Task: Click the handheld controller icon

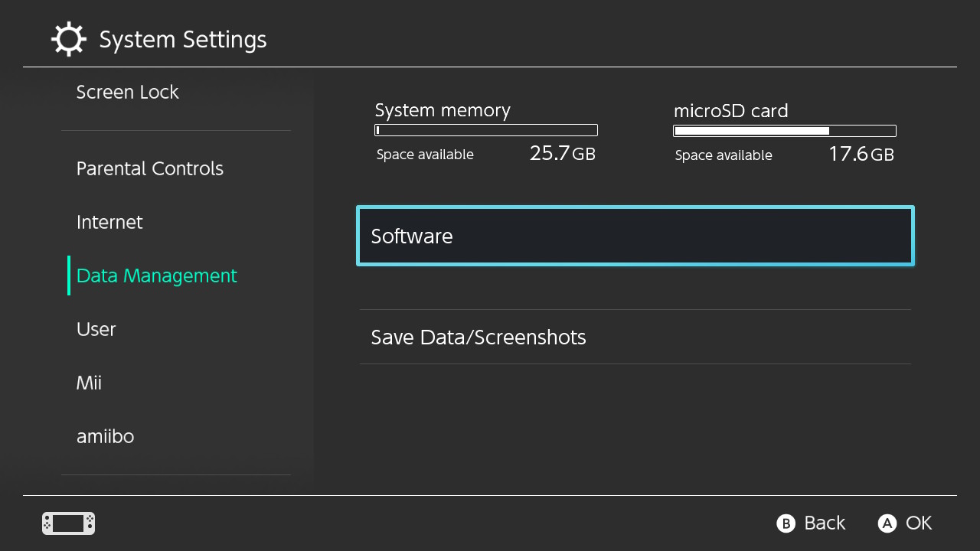Action: 68,523
